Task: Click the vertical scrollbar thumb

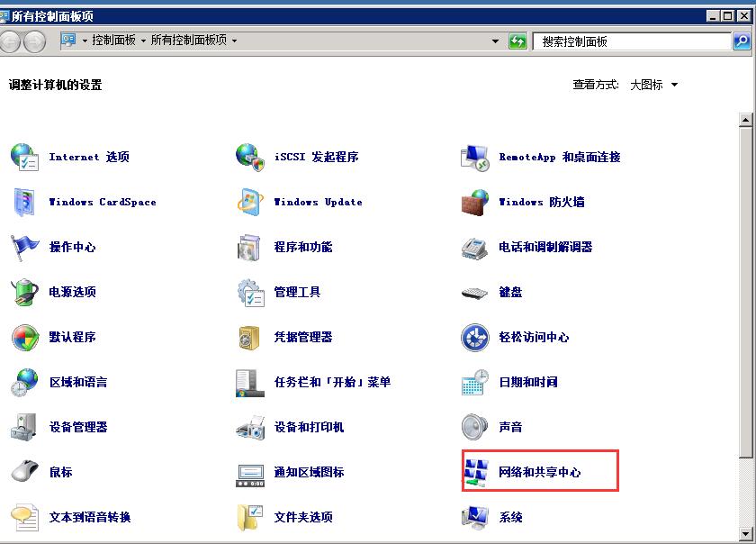Action: (x=745, y=292)
